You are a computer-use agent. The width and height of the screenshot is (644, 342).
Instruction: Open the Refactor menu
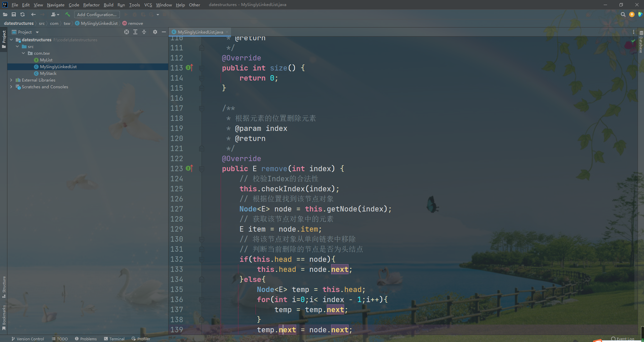(x=91, y=5)
